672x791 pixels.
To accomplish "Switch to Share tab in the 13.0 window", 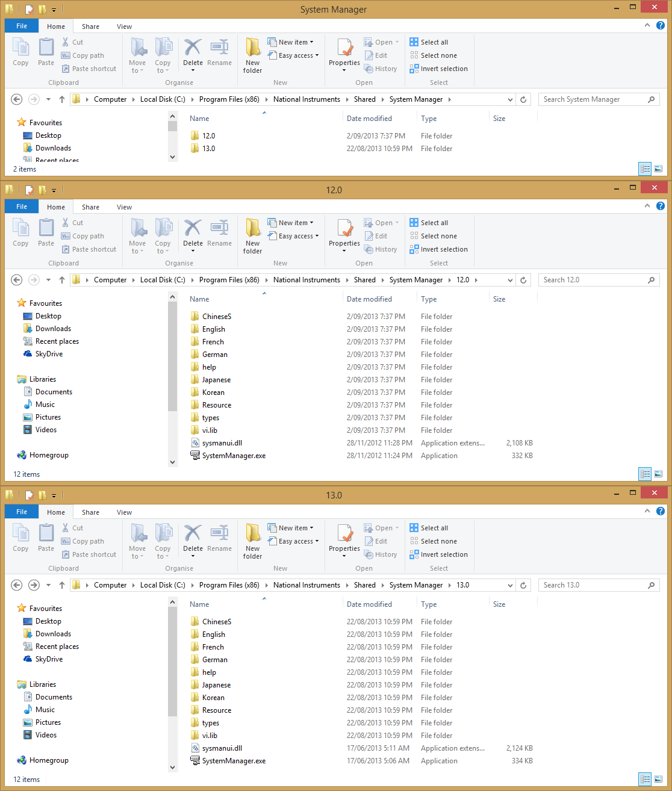I will tap(91, 512).
